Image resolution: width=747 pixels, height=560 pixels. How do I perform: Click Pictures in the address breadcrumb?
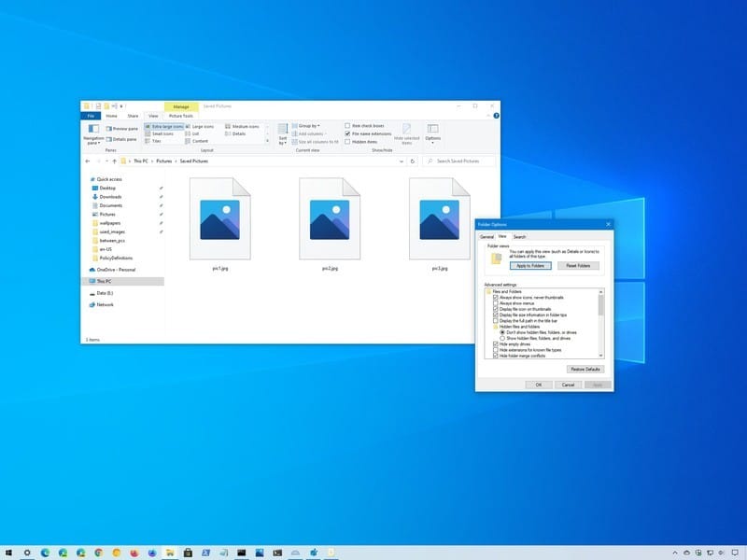[x=164, y=161]
